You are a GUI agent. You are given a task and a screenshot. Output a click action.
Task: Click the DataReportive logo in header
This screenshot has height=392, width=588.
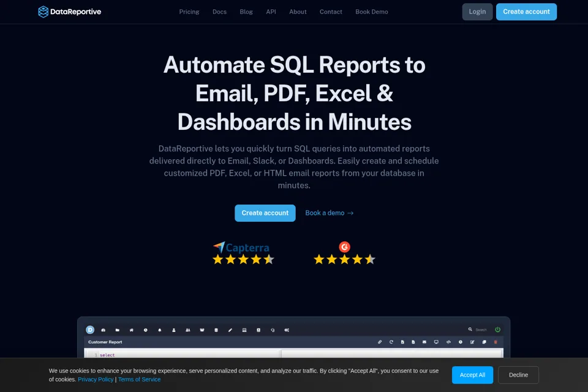(70, 12)
